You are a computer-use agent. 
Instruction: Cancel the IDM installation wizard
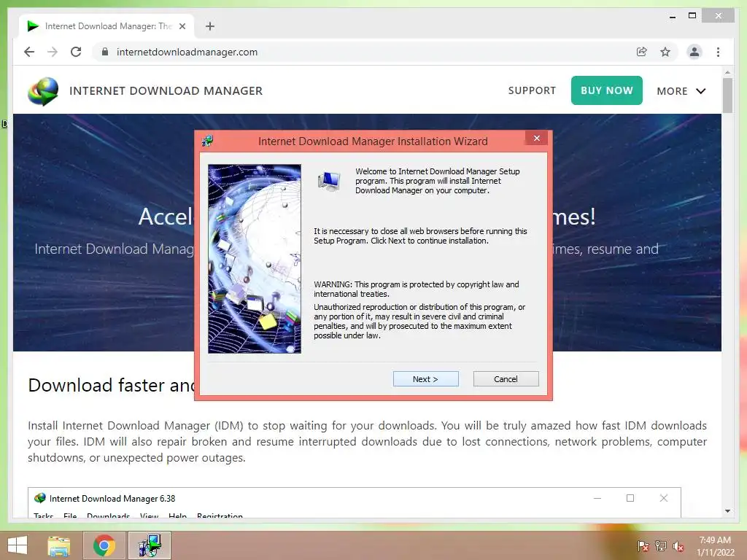506,379
